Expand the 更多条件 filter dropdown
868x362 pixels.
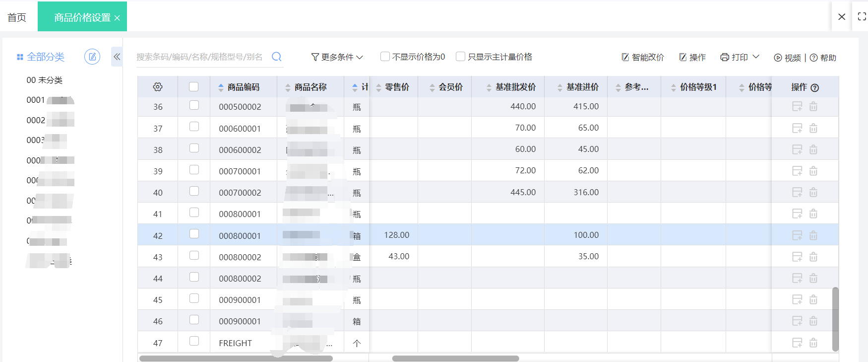[x=337, y=57]
